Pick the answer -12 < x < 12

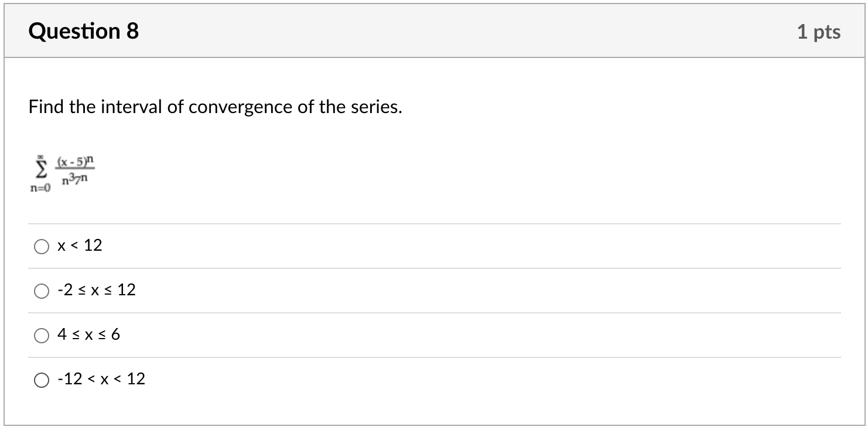click(41, 380)
